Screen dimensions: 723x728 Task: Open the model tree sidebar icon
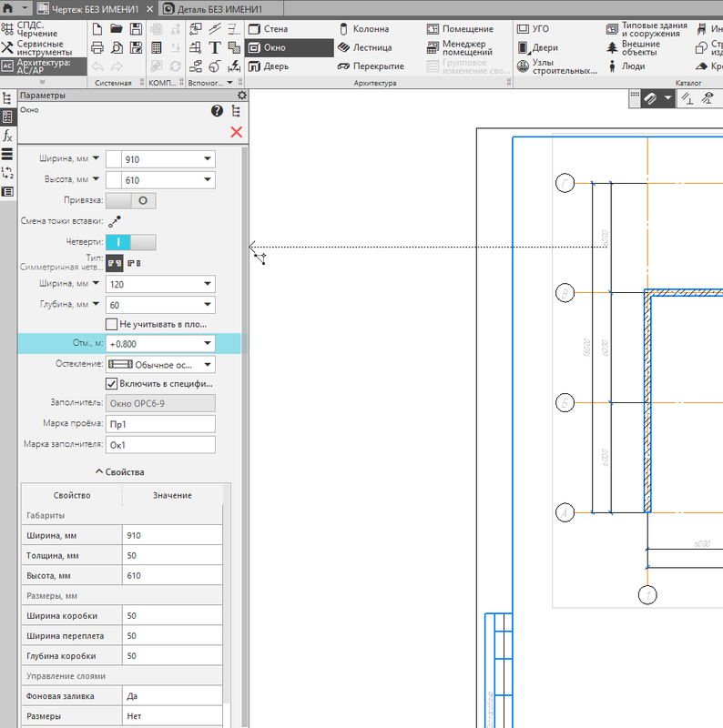(x=7, y=98)
